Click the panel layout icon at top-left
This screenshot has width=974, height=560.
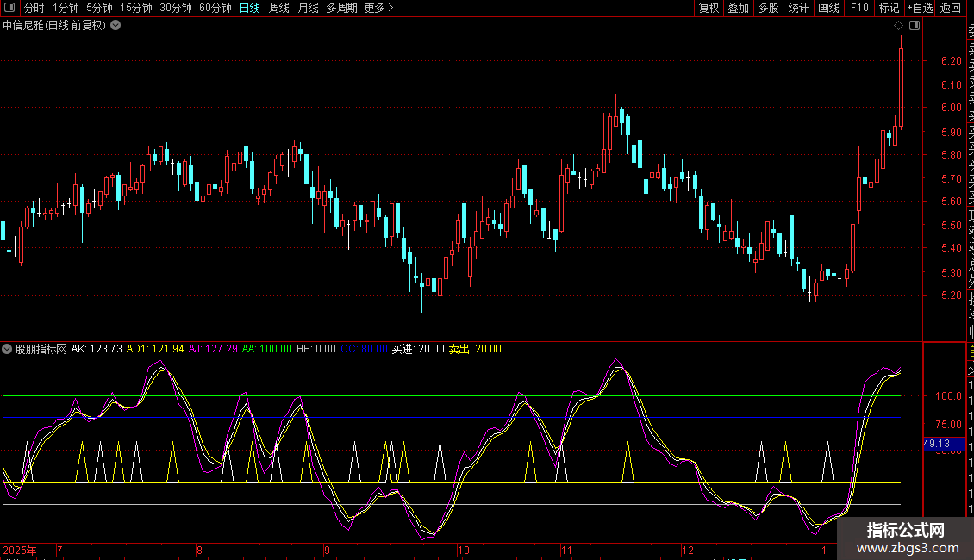[x=10, y=8]
